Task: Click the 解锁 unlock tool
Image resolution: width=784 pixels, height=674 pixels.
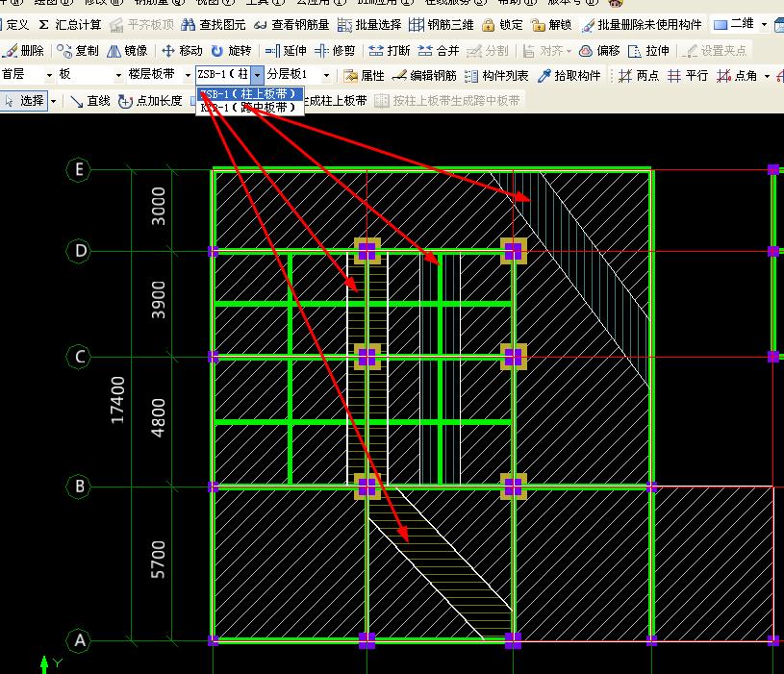Action: [x=551, y=24]
